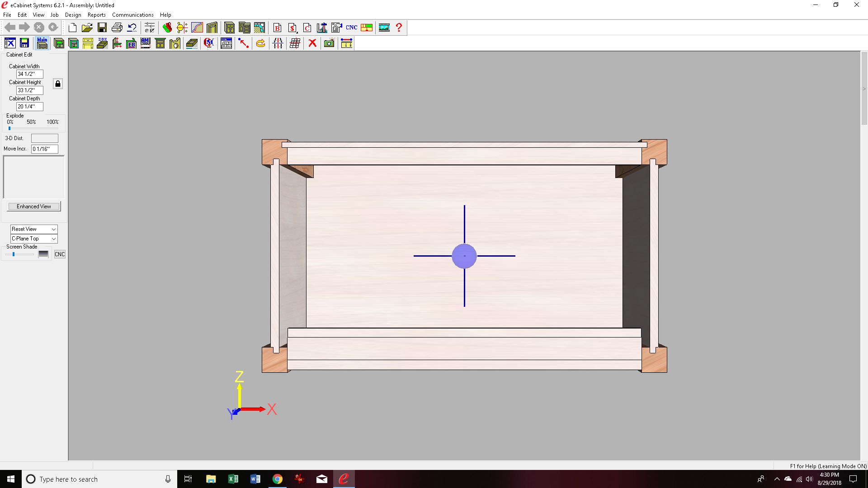Open Excel from the taskbar
This screenshot has height=488, width=868.
(x=233, y=479)
